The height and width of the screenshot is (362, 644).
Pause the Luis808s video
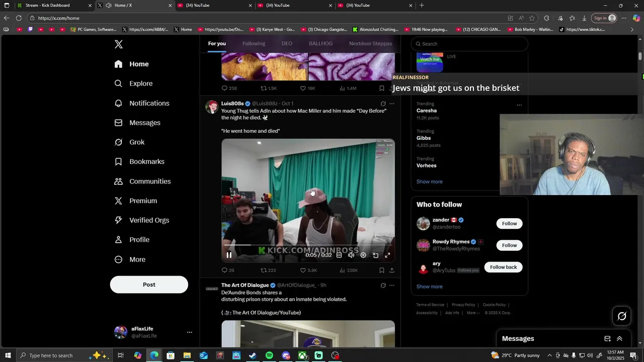[229, 255]
